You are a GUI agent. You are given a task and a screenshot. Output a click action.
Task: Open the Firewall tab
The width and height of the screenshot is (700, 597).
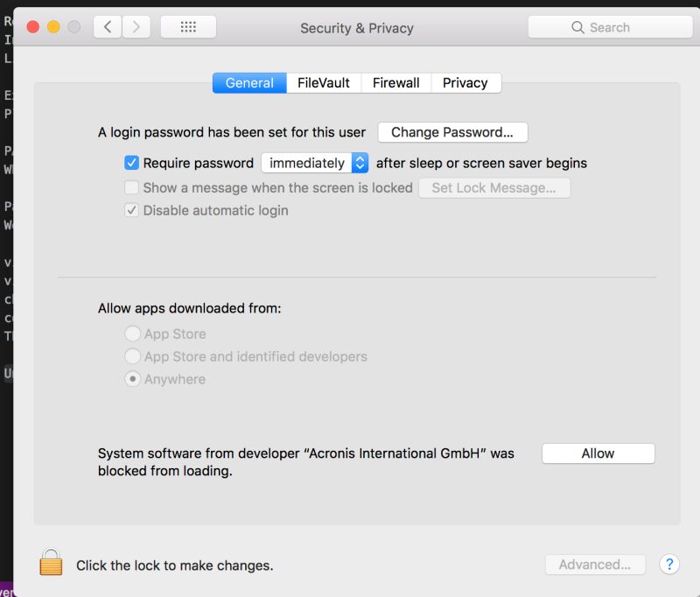coord(396,83)
